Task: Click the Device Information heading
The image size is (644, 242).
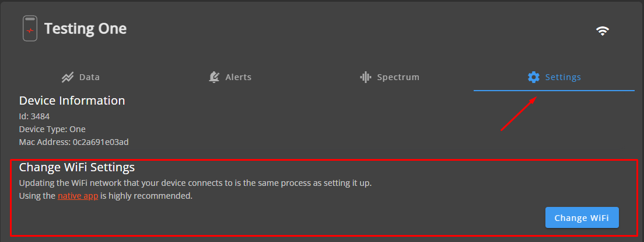Action: pyautogui.click(x=72, y=101)
